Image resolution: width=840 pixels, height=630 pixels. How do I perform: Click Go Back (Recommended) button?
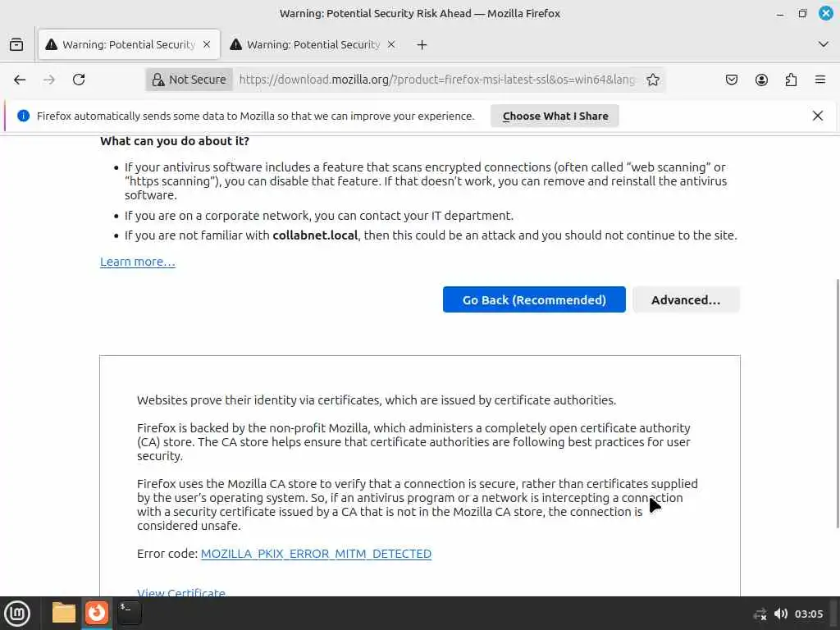[534, 299]
